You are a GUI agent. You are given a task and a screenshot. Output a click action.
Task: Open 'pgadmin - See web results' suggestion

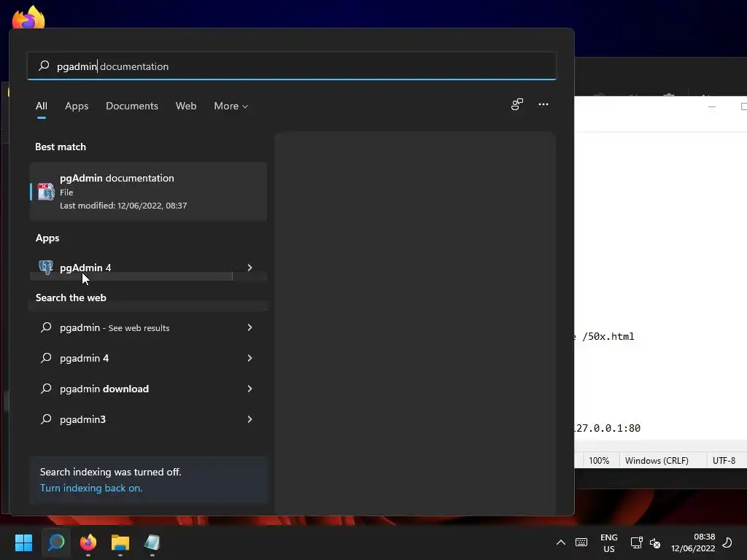[131, 327]
